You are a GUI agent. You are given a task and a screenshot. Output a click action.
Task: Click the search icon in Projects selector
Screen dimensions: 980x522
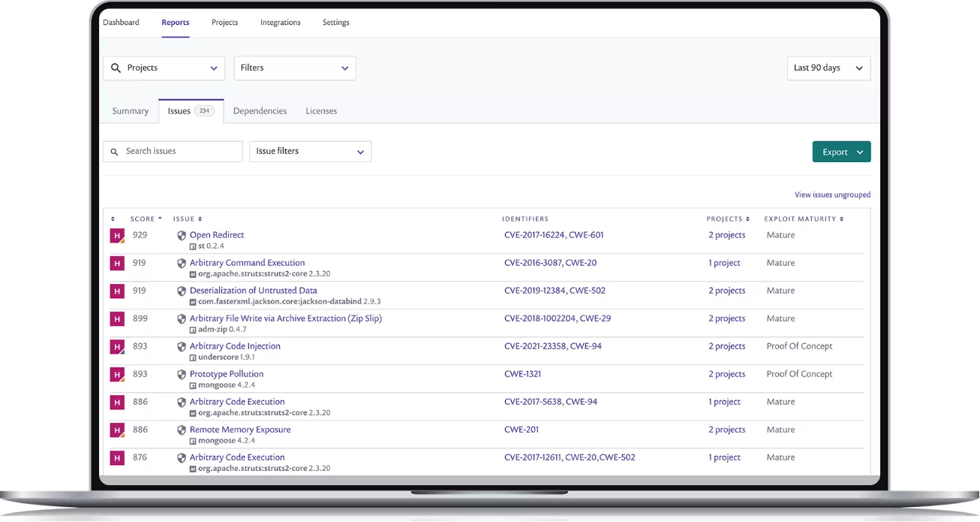click(x=116, y=68)
